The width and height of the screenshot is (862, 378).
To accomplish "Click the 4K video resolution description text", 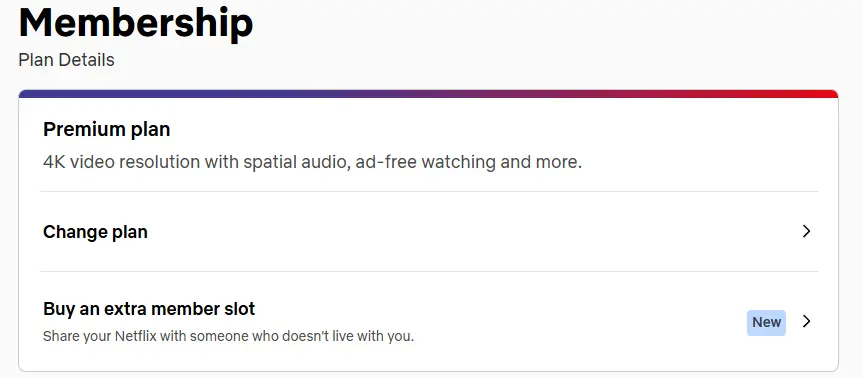I will pyautogui.click(x=312, y=163).
